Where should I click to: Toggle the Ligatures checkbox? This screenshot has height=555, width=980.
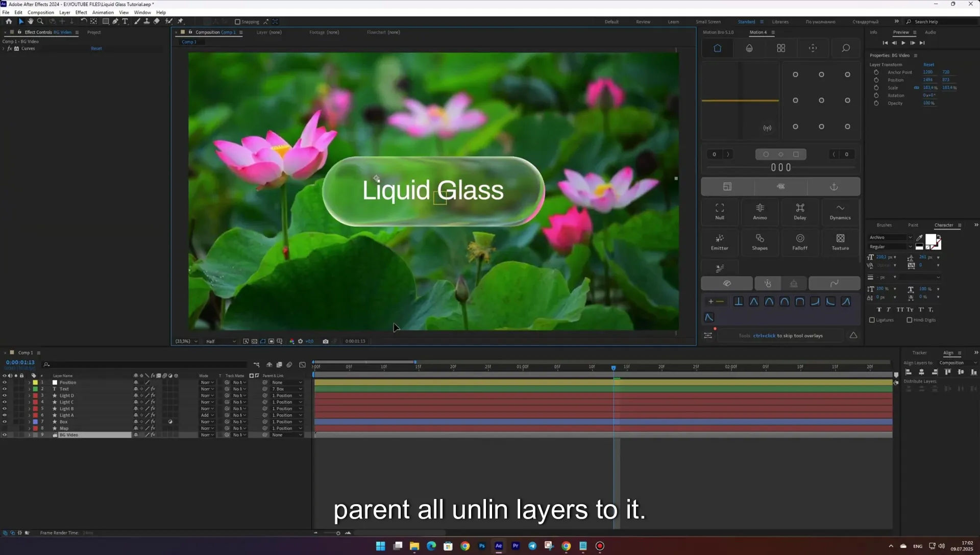[x=872, y=320]
